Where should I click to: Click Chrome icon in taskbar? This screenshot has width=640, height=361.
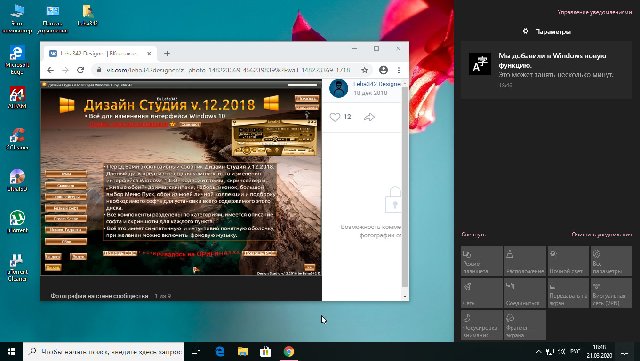289,352
